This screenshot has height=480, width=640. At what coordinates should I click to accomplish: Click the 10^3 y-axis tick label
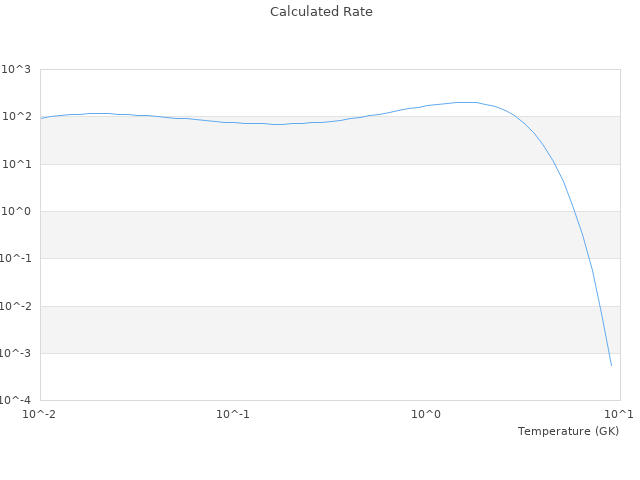[x=16, y=69]
